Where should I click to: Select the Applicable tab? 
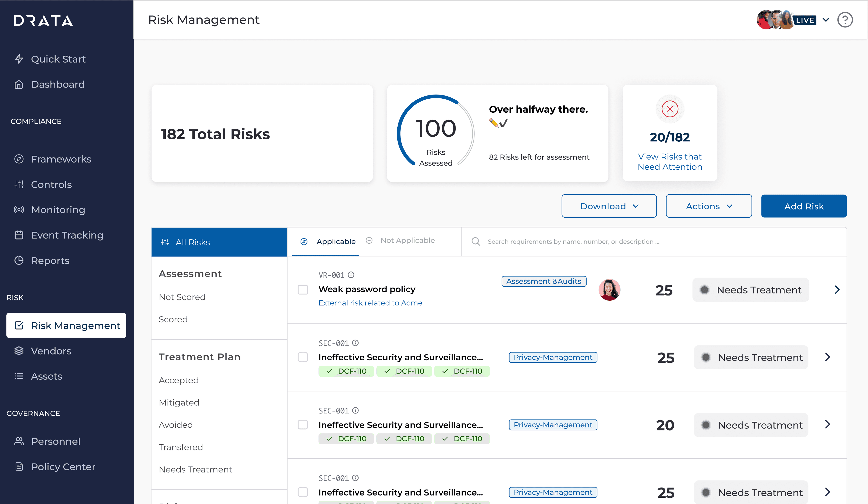click(335, 242)
